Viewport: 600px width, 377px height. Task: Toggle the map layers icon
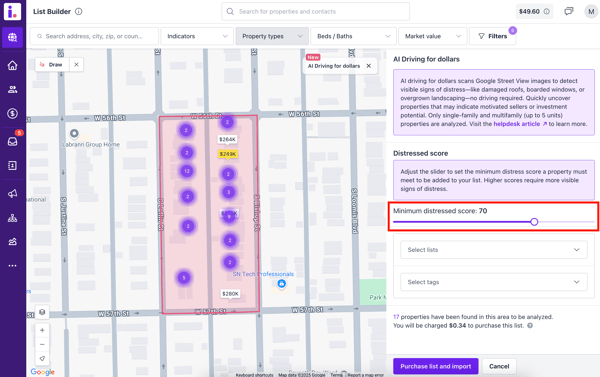42,312
